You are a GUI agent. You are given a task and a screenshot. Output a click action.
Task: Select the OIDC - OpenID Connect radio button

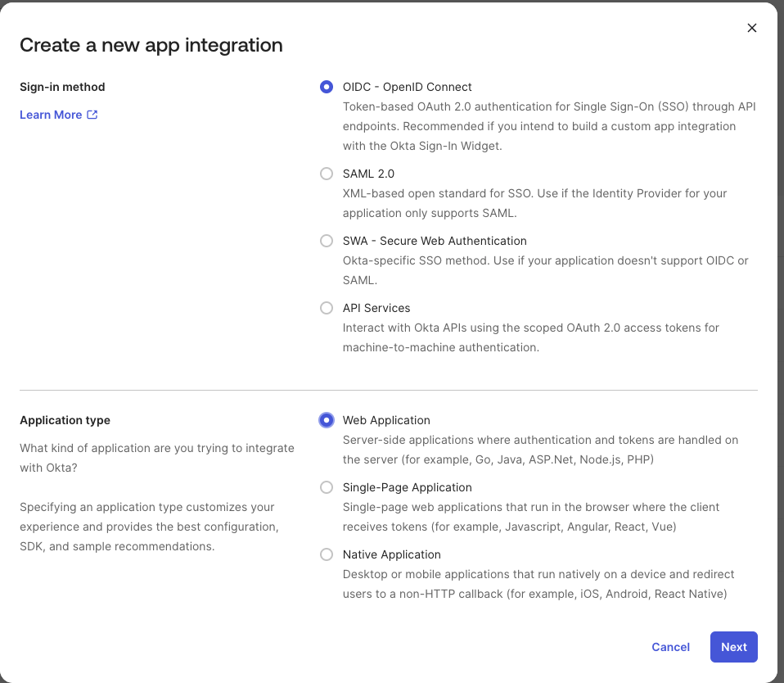point(327,87)
